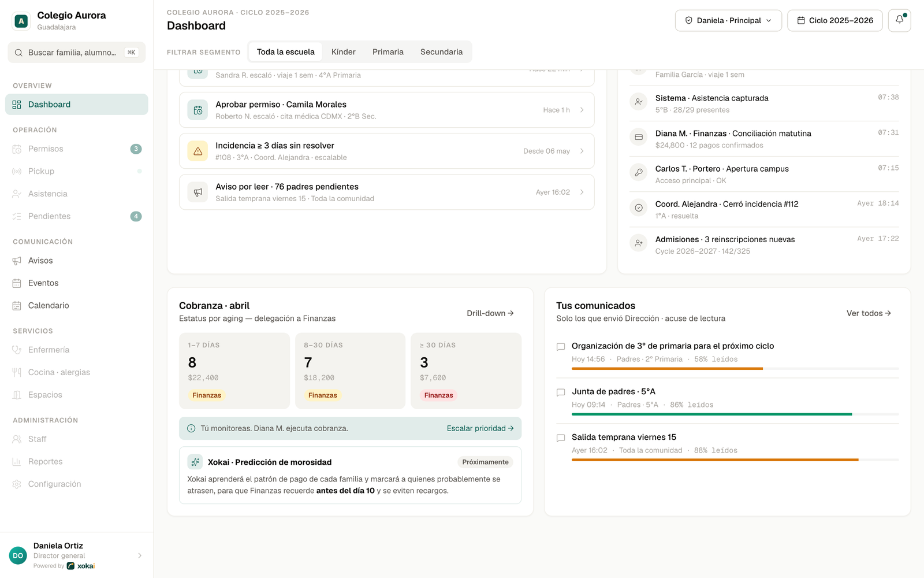
Task: Click the megaphone icon on Aviso por leer
Action: (198, 192)
